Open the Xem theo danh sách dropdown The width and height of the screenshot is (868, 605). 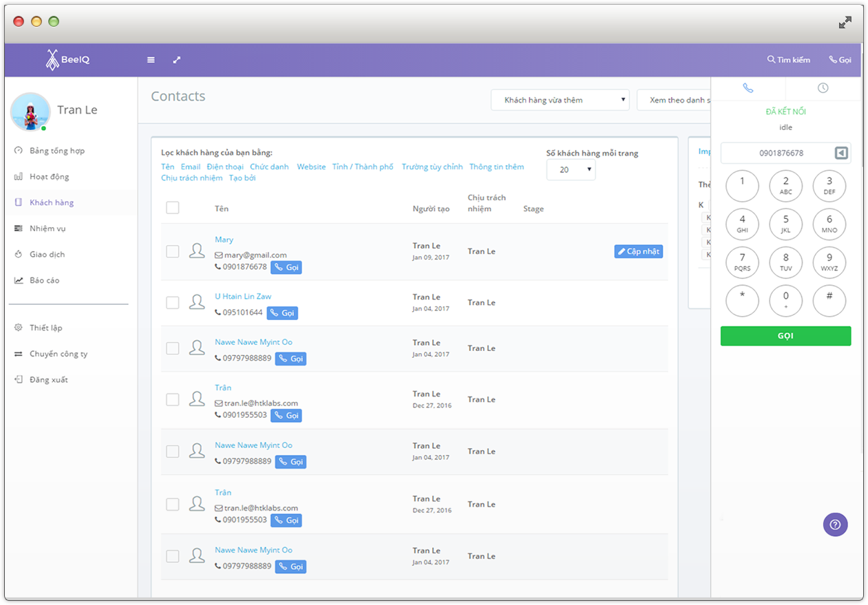coord(675,100)
